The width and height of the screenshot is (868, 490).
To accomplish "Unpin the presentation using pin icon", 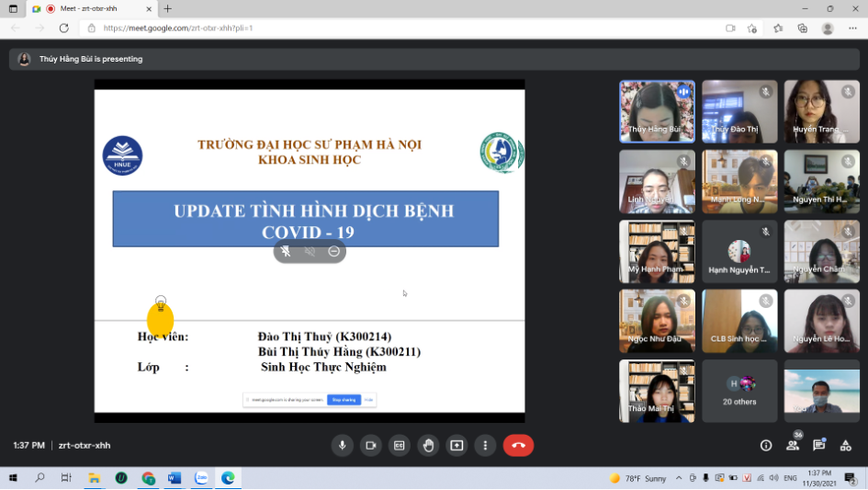I will click(287, 251).
